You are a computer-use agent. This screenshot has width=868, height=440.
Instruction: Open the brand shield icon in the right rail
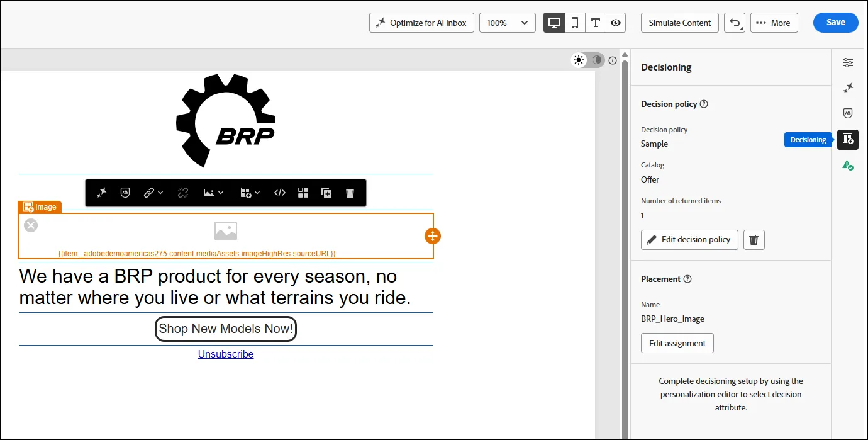tap(848, 113)
